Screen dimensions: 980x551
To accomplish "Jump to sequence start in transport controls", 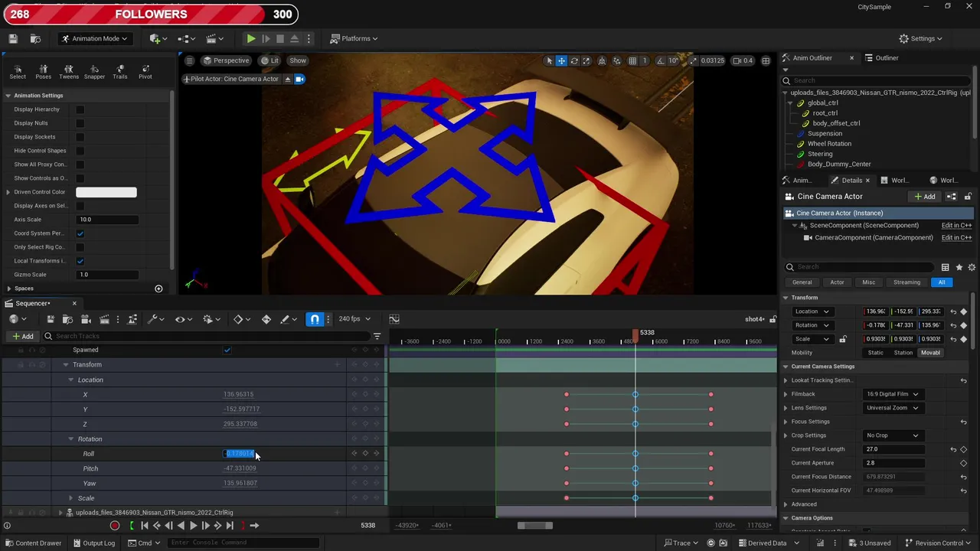I will coord(144,526).
